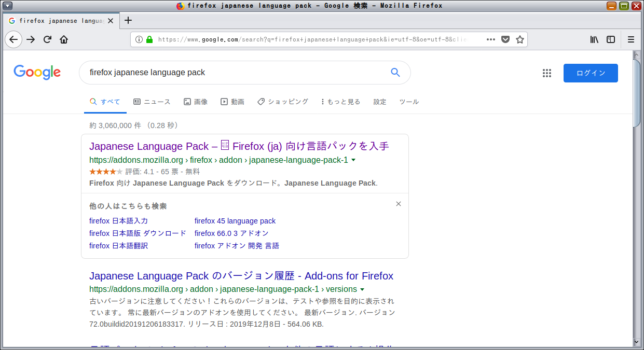Expand もっと見る more options
The width and height of the screenshot is (644, 350).
[341, 102]
